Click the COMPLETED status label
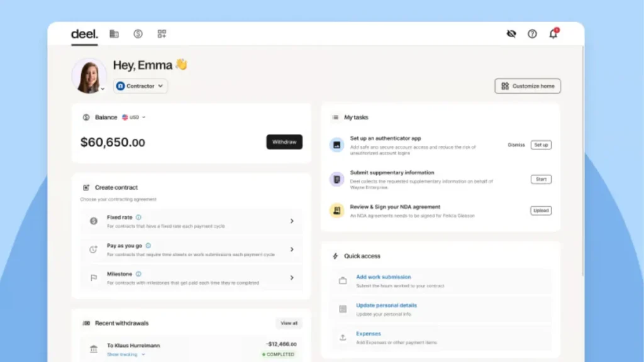Viewport: 644px width, 362px height. click(279, 354)
